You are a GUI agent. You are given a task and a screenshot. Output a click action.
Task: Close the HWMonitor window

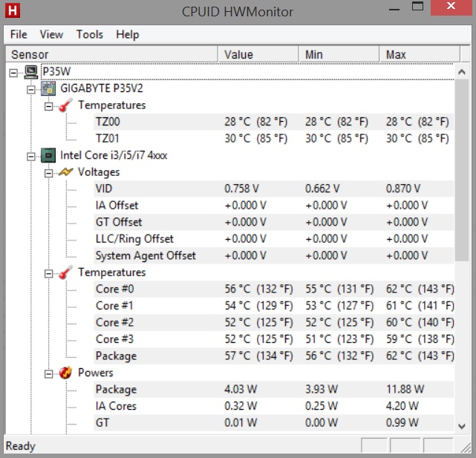(451, 6)
